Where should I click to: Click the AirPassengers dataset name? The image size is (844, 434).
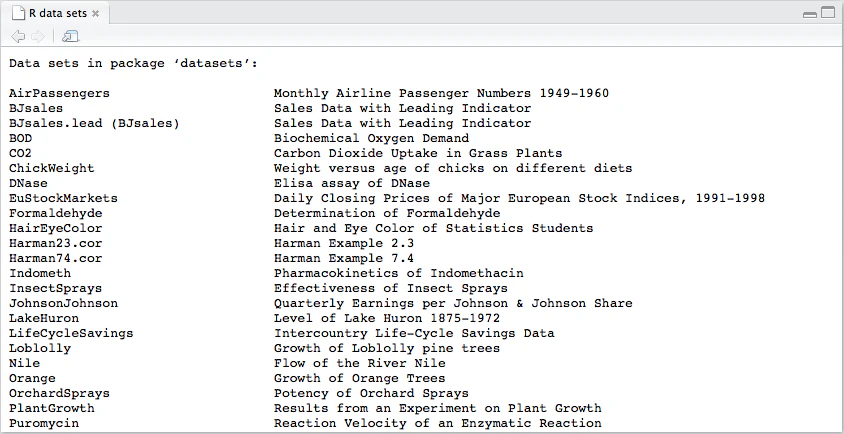click(x=59, y=93)
